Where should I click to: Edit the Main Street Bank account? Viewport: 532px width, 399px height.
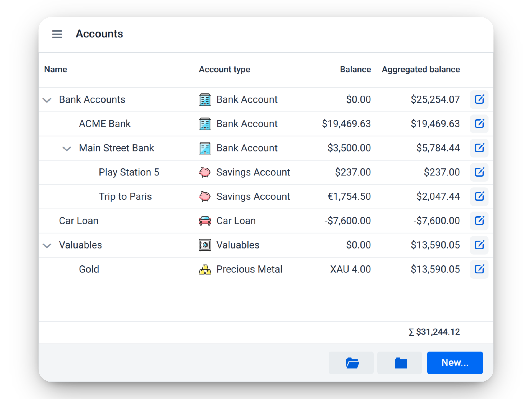click(x=479, y=148)
